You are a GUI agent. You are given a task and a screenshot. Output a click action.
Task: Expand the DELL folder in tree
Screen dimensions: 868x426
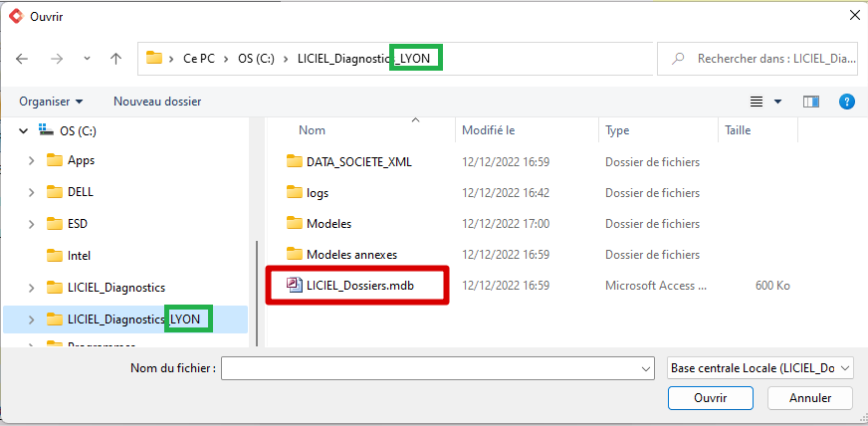pos(32,192)
